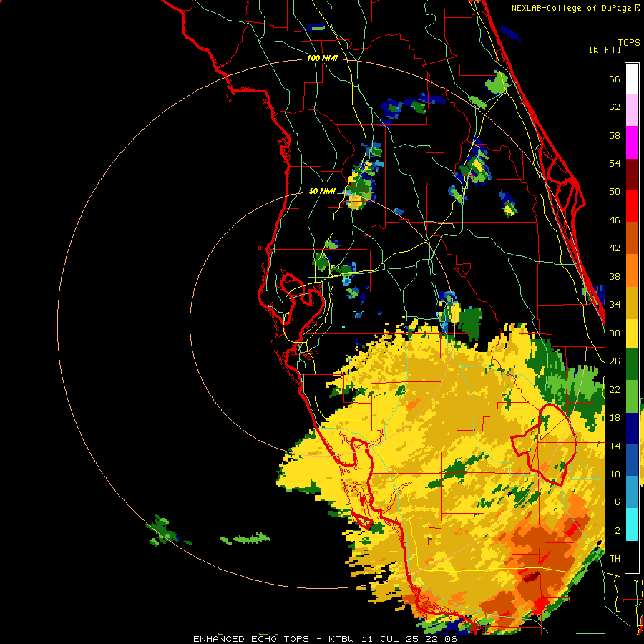
Task: Click the yellow 30-34 kft legend swatch
Action: 632,333
